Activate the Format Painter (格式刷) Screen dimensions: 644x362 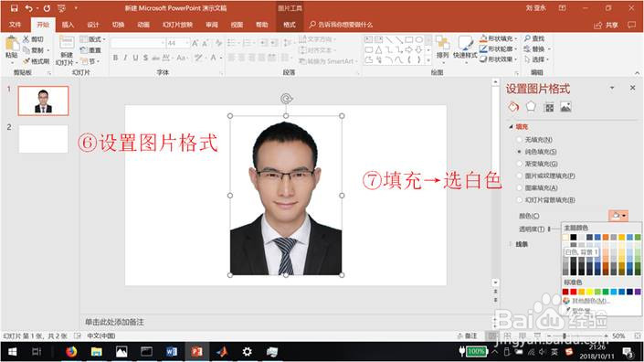[x=37, y=61]
